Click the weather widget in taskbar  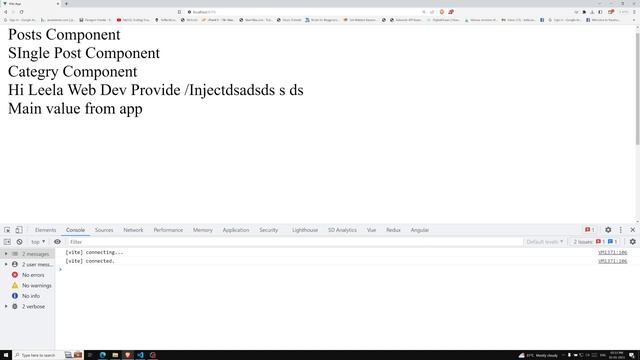[x=538, y=355]
